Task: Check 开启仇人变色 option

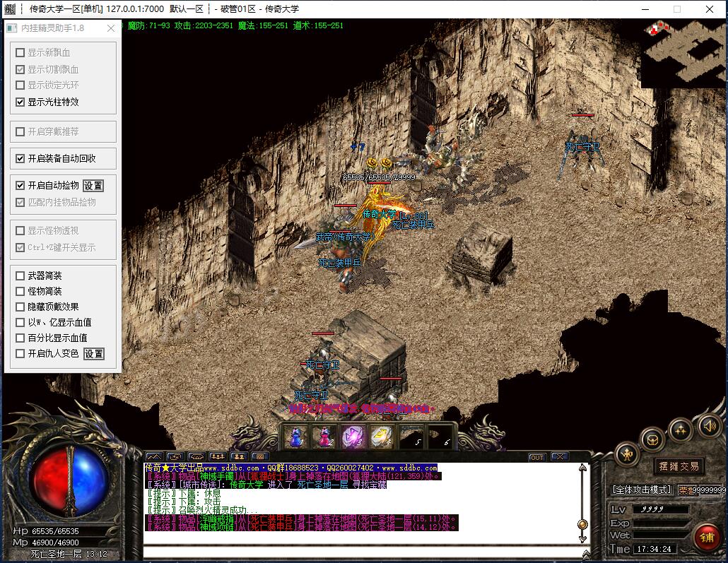Action: pos(20,354)
